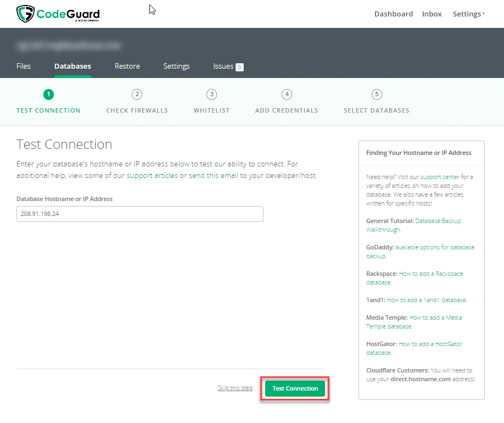
Task: Open the Dashboard page
Action: [x=393, y=14]
